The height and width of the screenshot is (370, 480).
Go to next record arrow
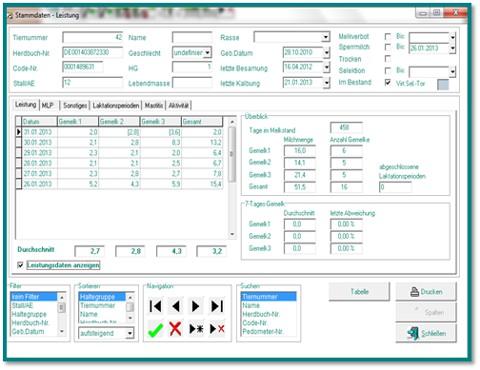[196, 306]
